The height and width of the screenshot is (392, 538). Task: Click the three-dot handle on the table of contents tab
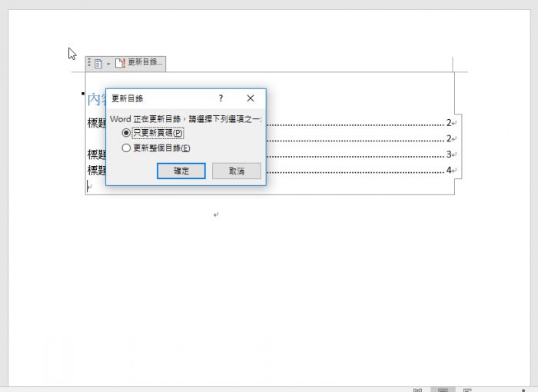coord(89,62)
